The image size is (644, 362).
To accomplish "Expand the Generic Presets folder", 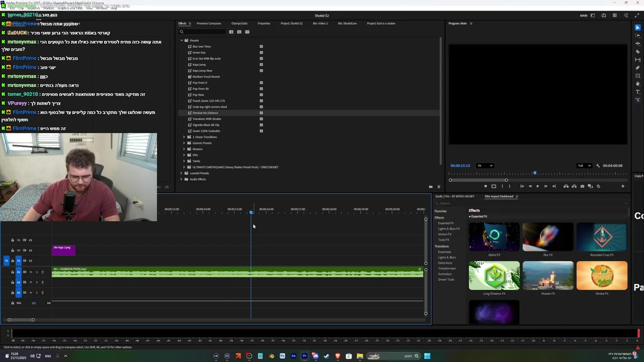I will 184,143.
